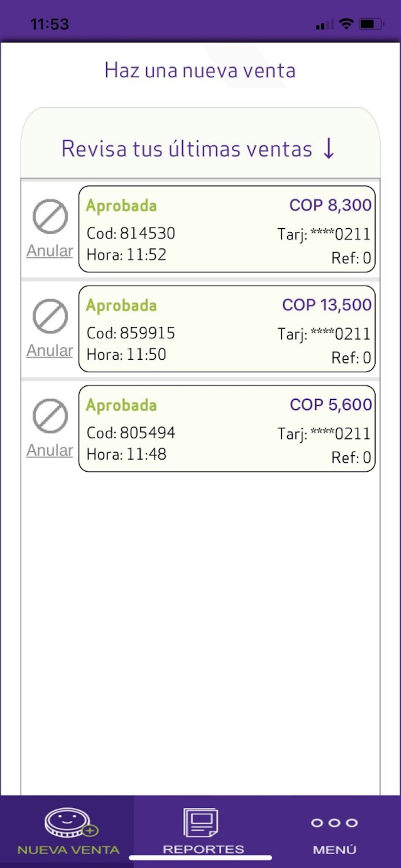
Task: Click Anular link for the COP 8,300 sale
Action: (50, 251)
